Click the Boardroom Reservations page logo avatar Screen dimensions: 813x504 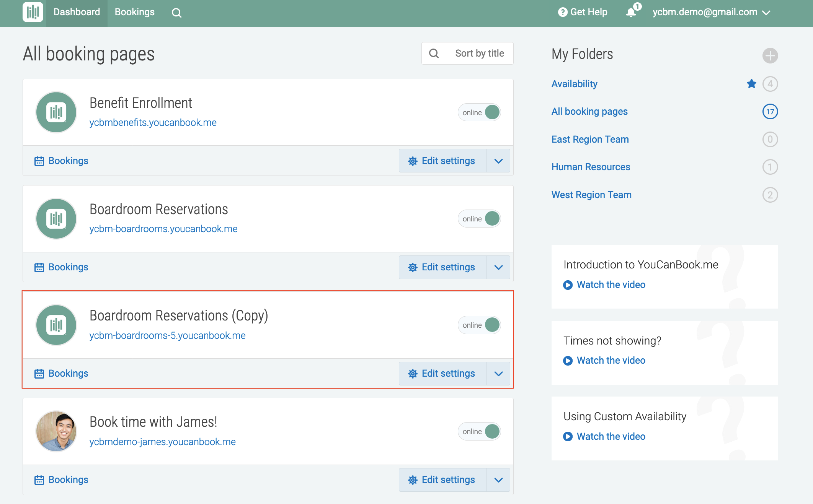tap(56, 219)
